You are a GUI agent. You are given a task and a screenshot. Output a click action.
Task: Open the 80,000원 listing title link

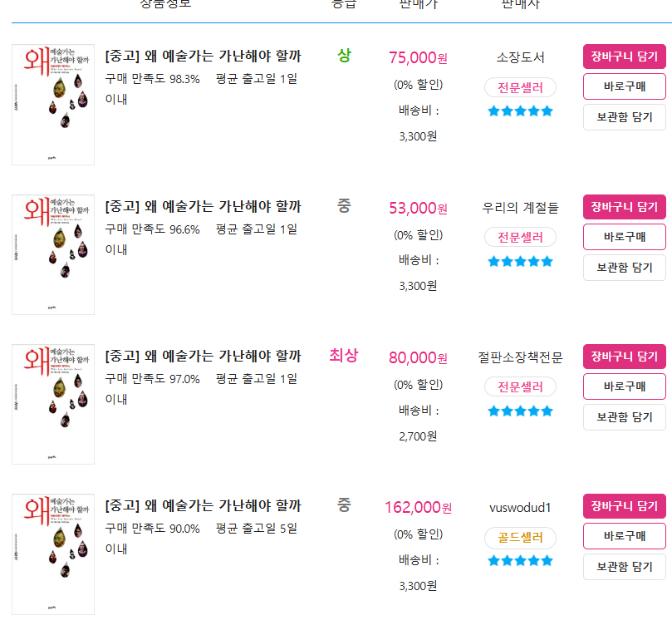tap(204, 356)
